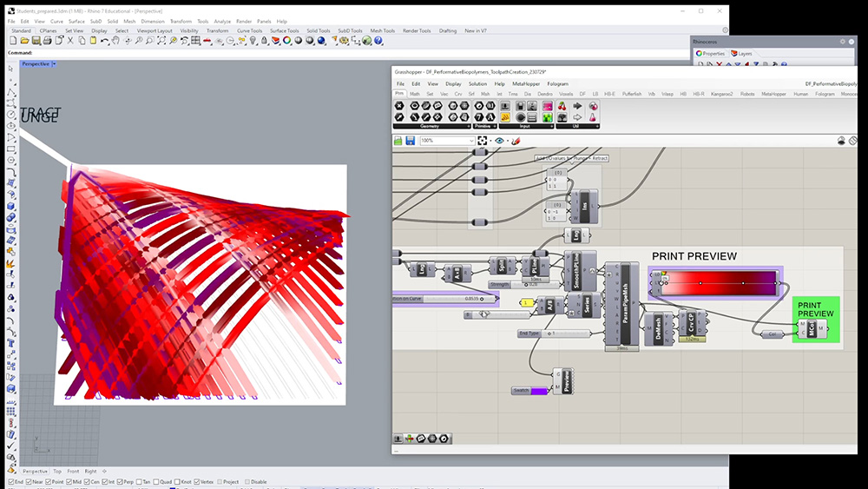Image resolution: width=868 pixels, height=489 pixels.
Task: Switch to the Top viewport tab
Action: pyautogui.click(x=57, y=472)
